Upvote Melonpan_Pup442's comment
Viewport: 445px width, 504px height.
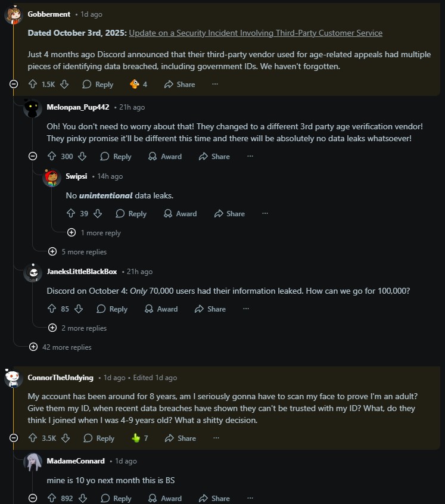(52, 157)
